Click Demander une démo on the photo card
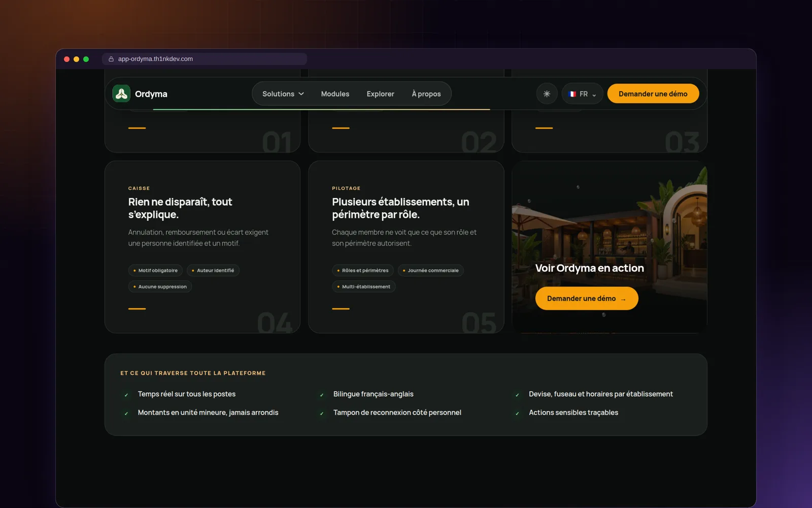Image resolution: width=812 pixels, height=508 pixels. 587,299
